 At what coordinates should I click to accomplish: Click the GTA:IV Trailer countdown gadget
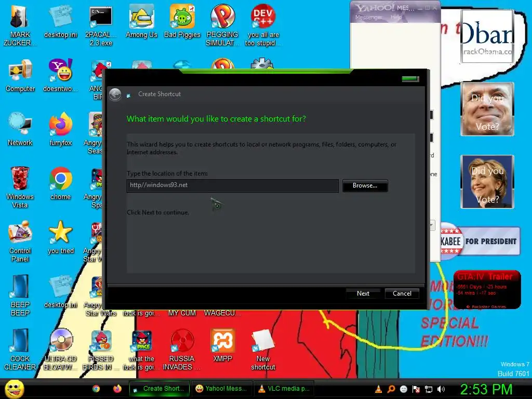coord(487,290)
